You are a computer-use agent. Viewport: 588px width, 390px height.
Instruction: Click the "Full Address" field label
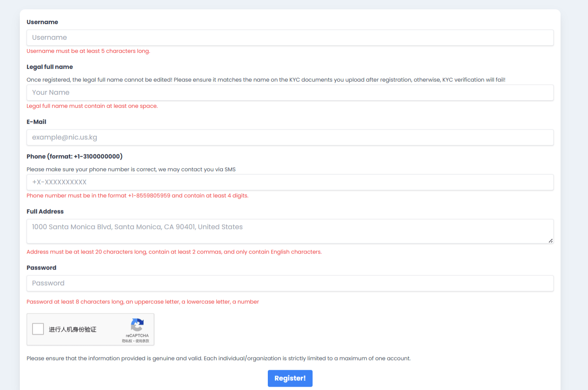[x=45, y=211]
